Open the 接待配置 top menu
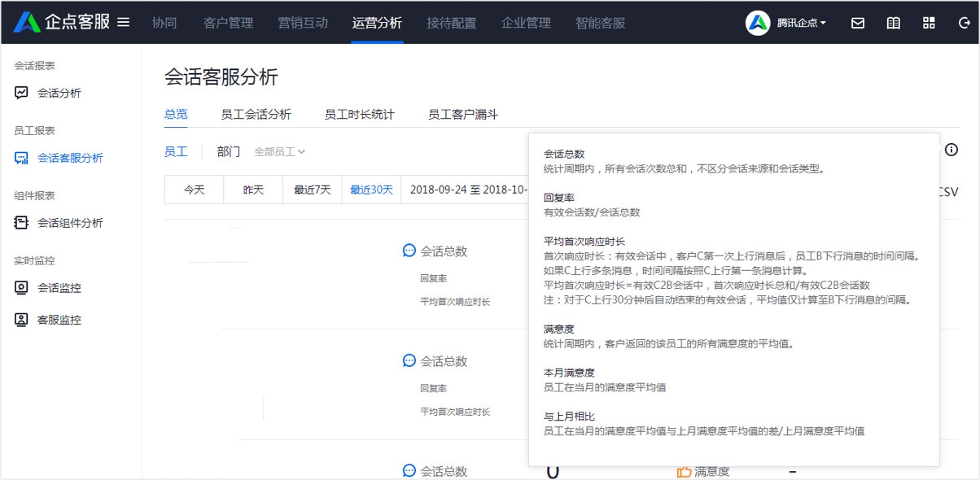 point(452,23)
